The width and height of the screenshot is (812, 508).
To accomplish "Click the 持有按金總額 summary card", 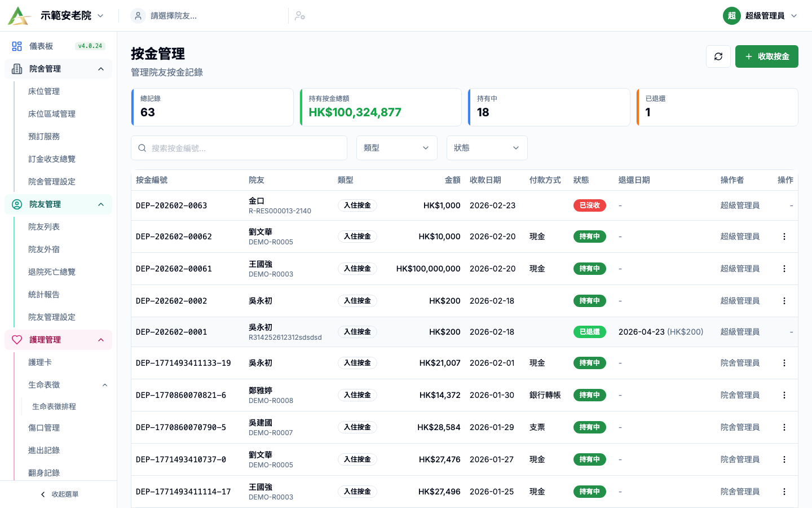I will tap(381, 107).
